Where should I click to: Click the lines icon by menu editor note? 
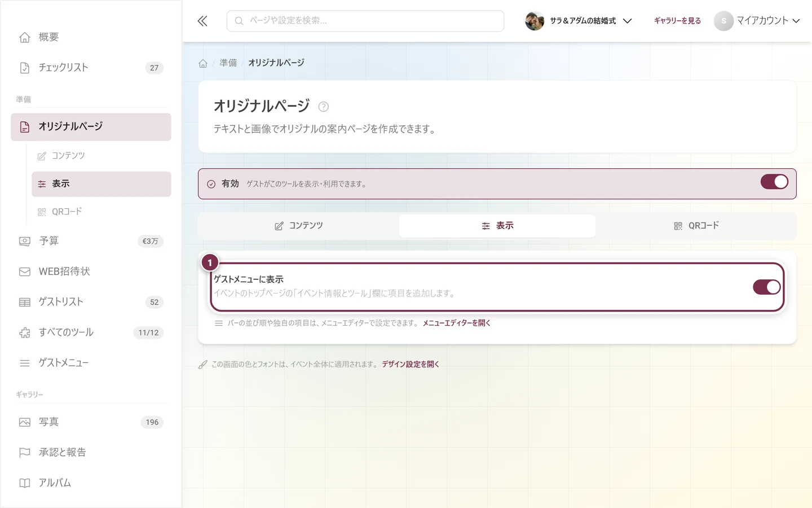coord(218,323)
